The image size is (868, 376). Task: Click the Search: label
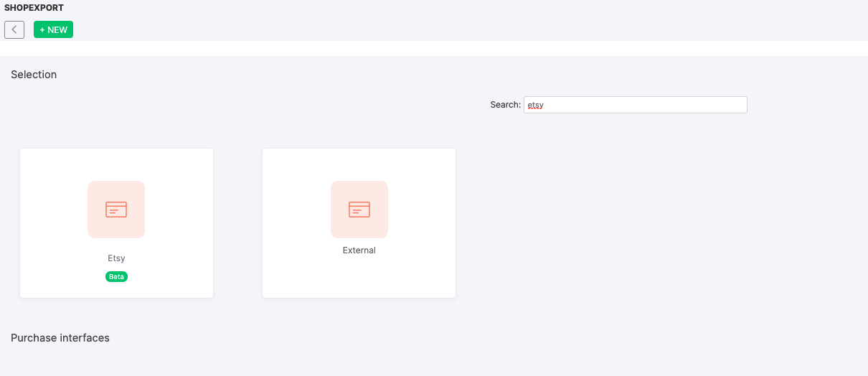(x=505, y=105)
